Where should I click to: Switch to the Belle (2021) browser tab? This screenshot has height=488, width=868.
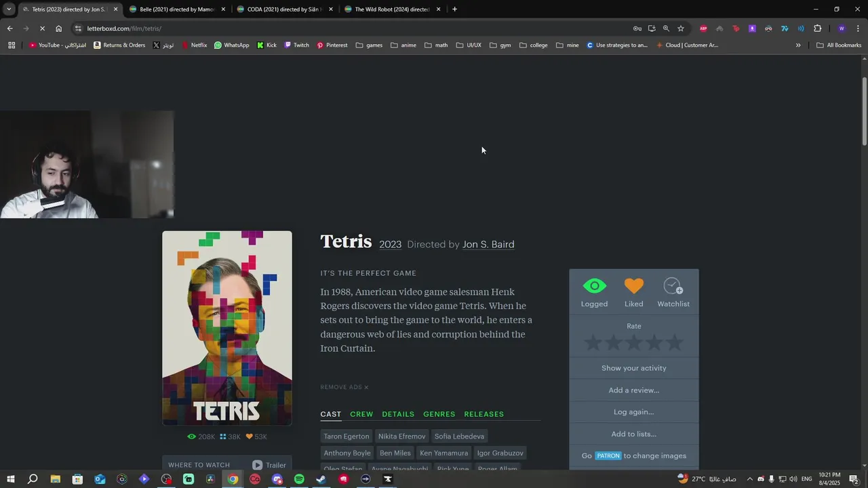tap(177, 9)
